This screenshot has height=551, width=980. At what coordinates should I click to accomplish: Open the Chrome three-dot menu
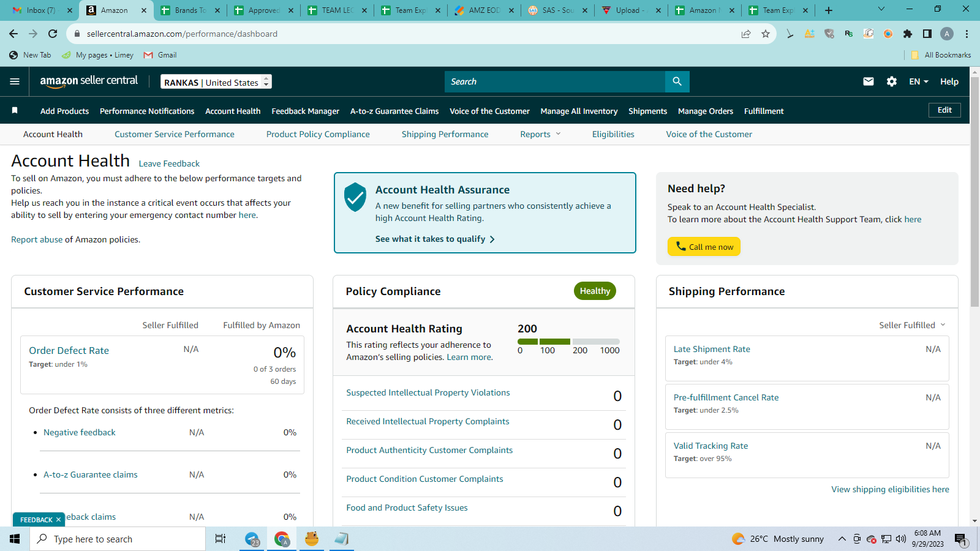pyautogui.click(x=967, y=34)
